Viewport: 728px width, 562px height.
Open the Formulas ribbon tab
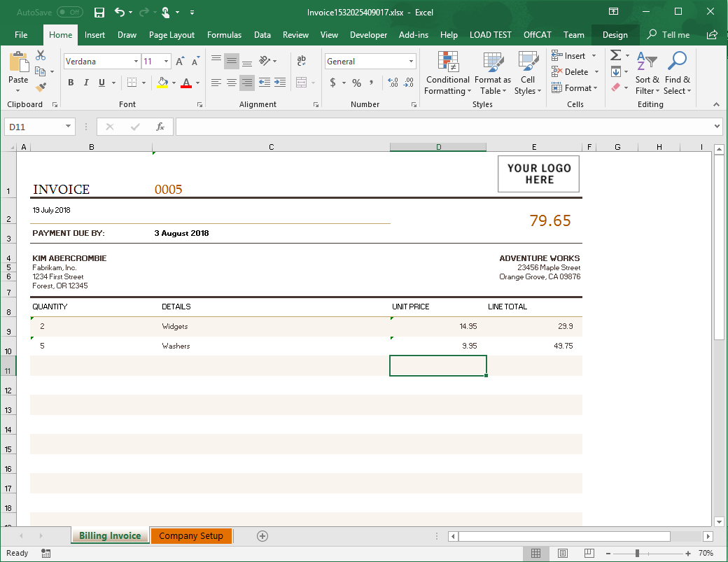tap(224, 34)
